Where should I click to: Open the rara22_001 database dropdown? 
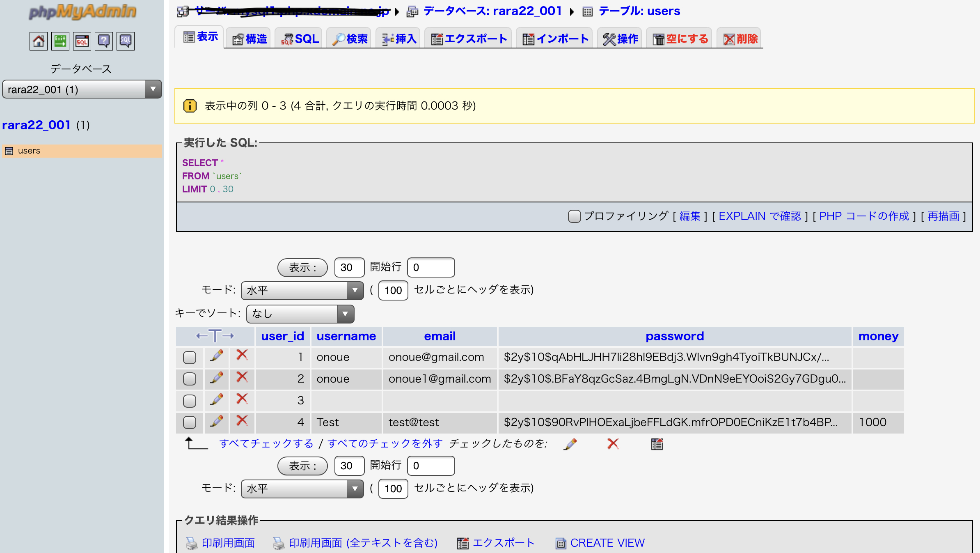(x=82, y=89)
